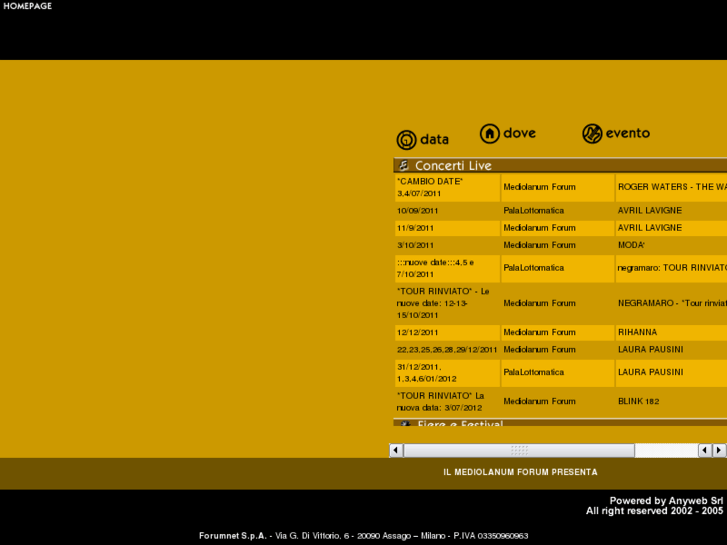
Task: Click Mediolanum Forum in the BLINK 182 row
Action: (x=539, y=401)
